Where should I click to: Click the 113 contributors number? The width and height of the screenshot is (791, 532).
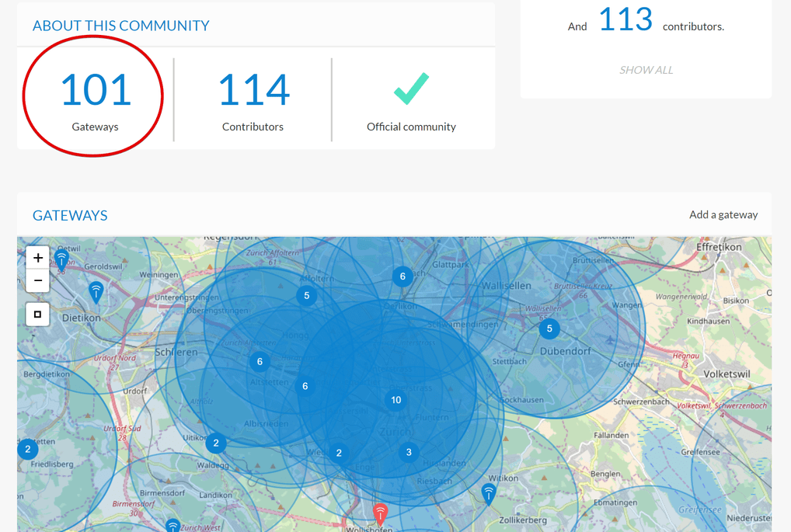[625, 19]
